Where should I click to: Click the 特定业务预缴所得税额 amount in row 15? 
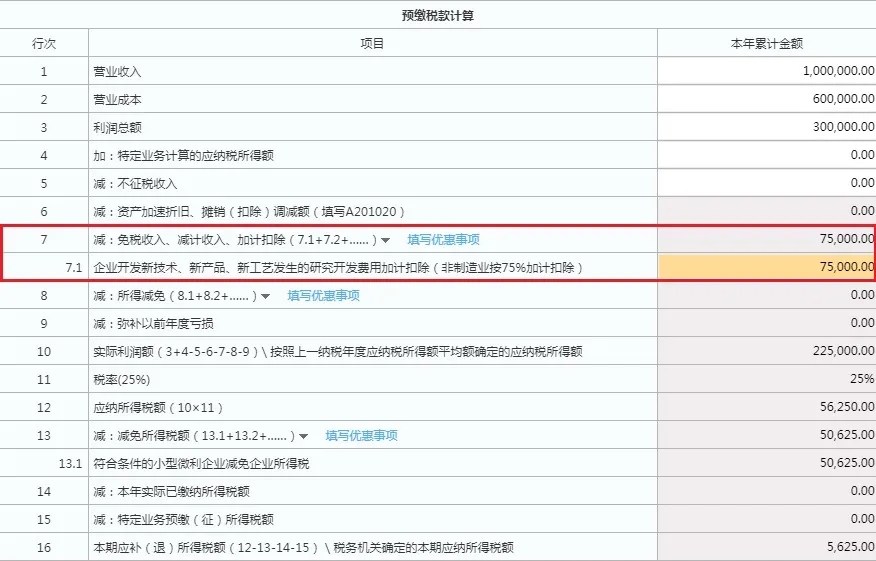(766, 520)
